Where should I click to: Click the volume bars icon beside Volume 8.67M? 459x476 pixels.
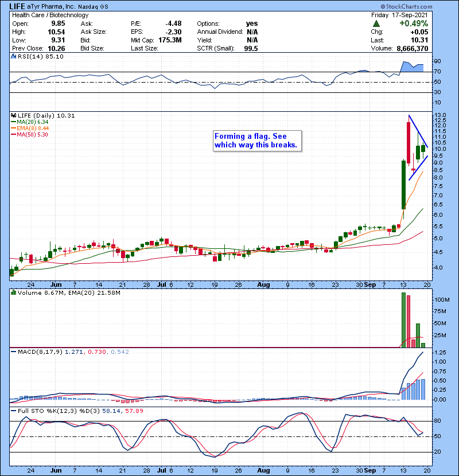coord(13,292)
